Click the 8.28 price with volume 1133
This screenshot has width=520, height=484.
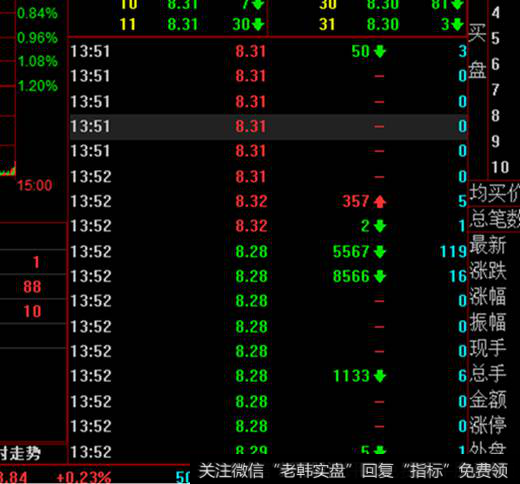(x=251, y=376)
